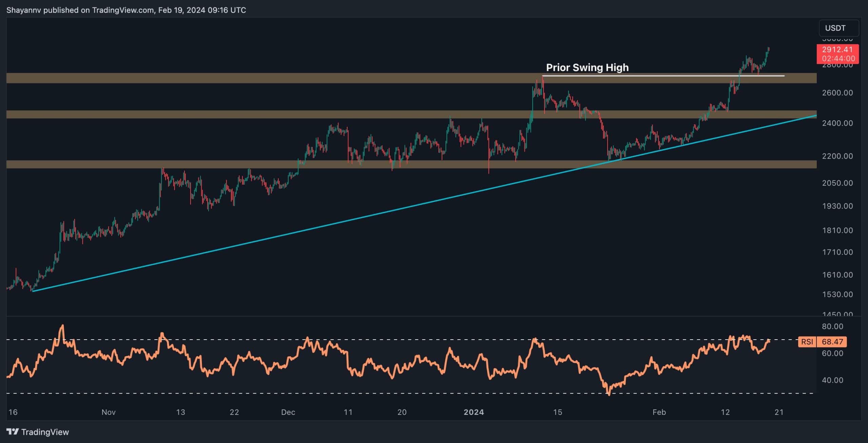This screenshot has height=443, width=868.
Task: Click the orange RSI tag label
Action: [807, 342]
